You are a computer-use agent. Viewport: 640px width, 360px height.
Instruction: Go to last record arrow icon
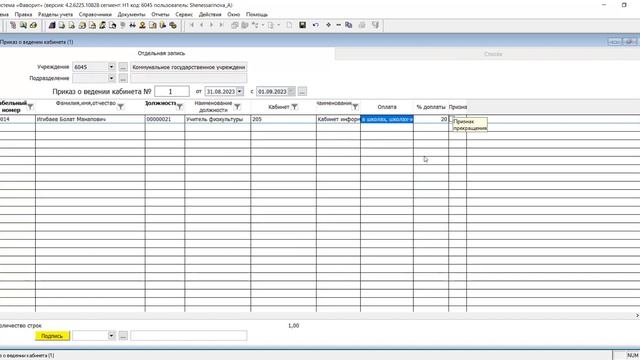[x=221, y=25]
